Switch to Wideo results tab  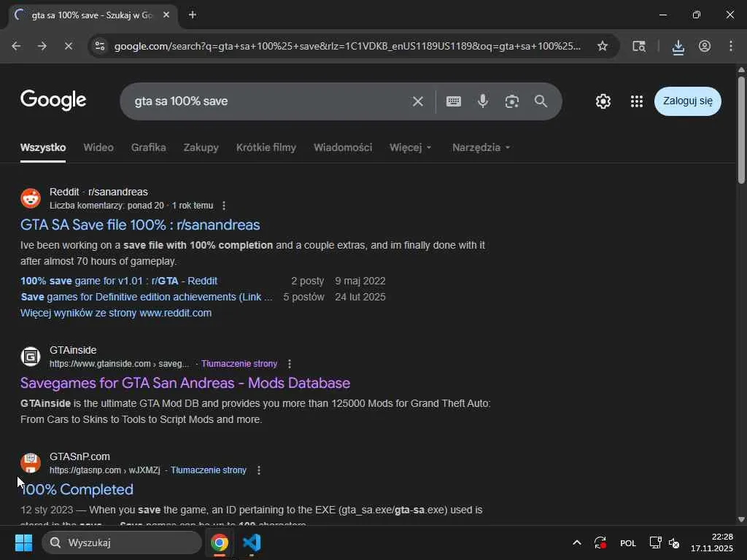(x=98, y=147)
